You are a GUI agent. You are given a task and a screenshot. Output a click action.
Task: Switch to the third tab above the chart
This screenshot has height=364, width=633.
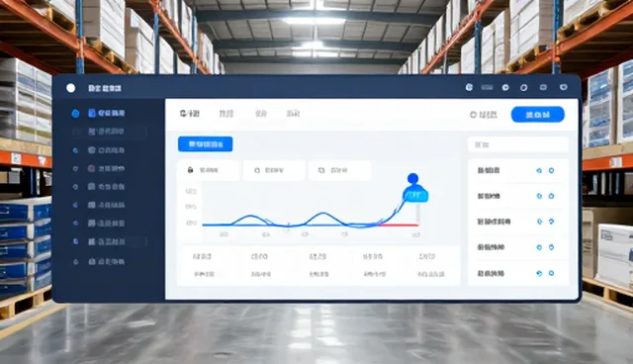tap(261, 114)
